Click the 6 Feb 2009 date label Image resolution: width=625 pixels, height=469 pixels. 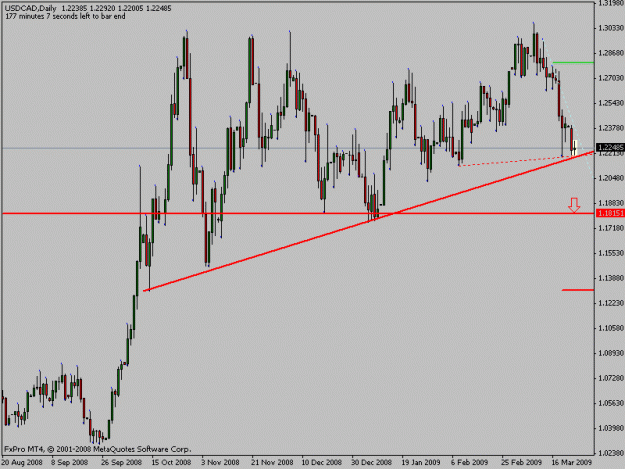470,462
